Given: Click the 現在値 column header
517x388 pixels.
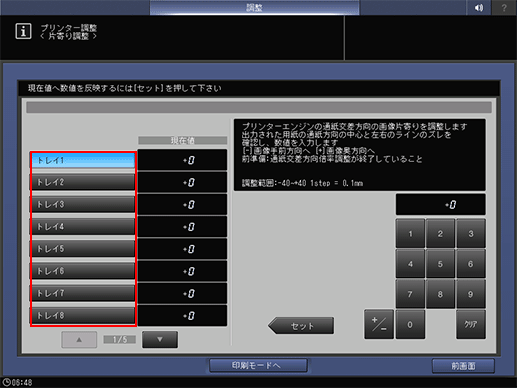Looking at the screenshot, I should (182, 140).
